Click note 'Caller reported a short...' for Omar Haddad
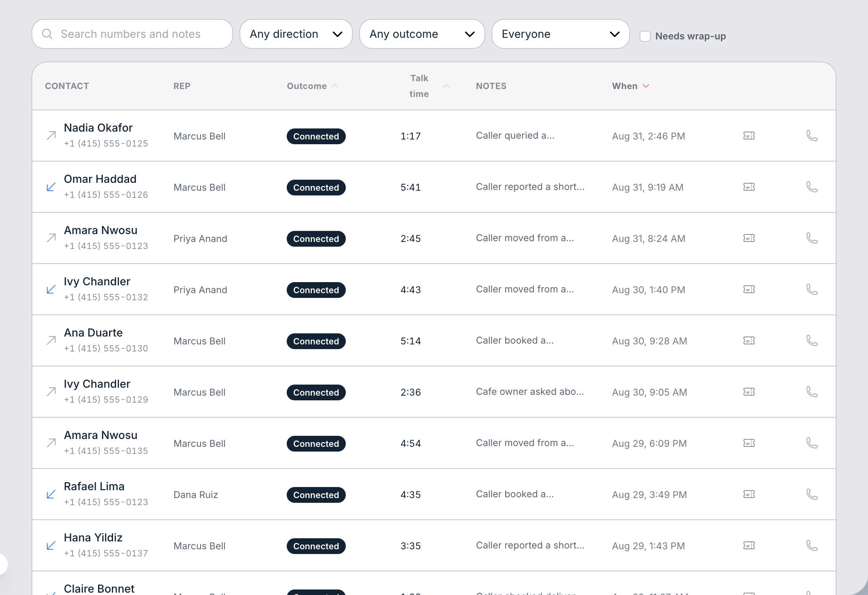Image resolution: width=868 pixels, height=595 pixels. [x=530, y=187]
